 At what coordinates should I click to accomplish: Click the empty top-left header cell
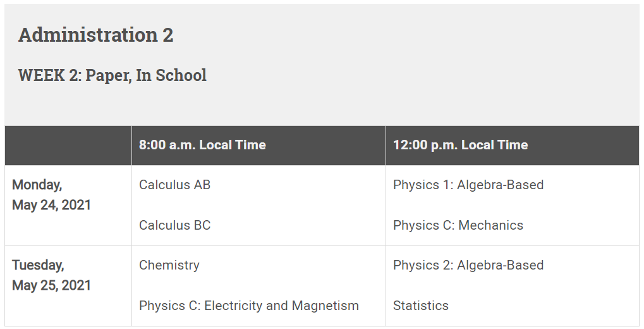point(68,145)
